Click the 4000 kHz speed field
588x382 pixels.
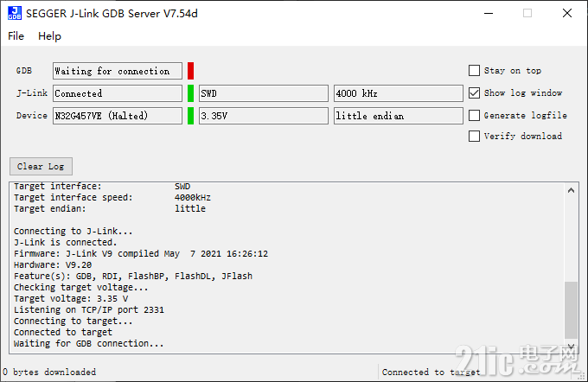point(399,93)
